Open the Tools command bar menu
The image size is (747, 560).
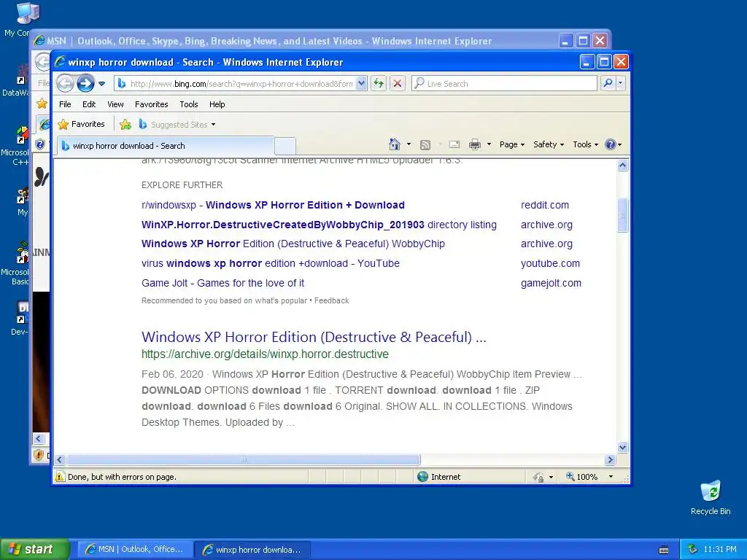tap(585, 144)
